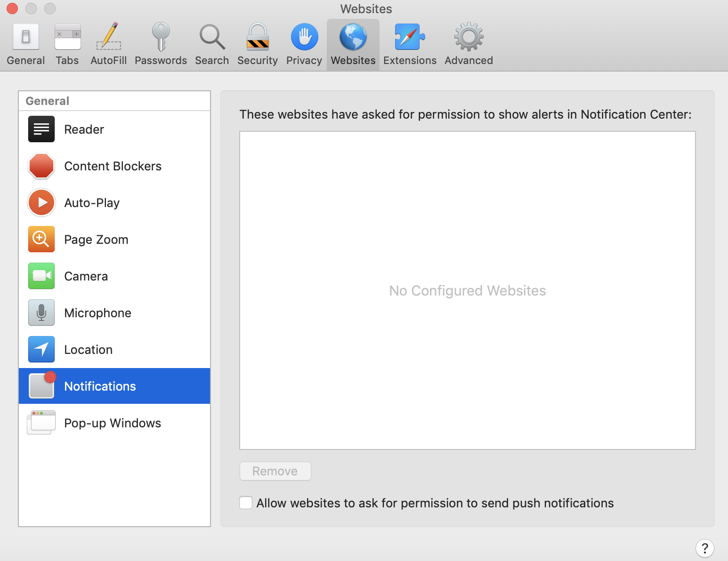Click the Page Zoom magnifier icon

coord(41,239)
